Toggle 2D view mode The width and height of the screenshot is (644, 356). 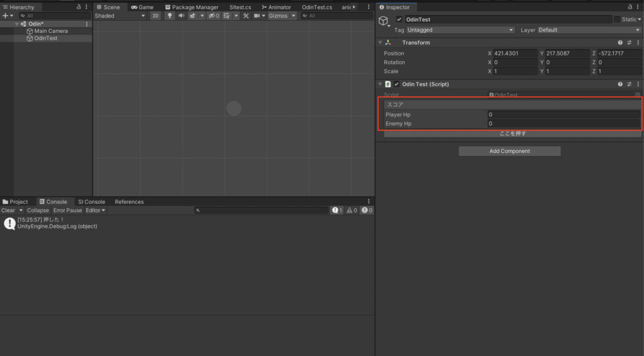tap(155, 16)
